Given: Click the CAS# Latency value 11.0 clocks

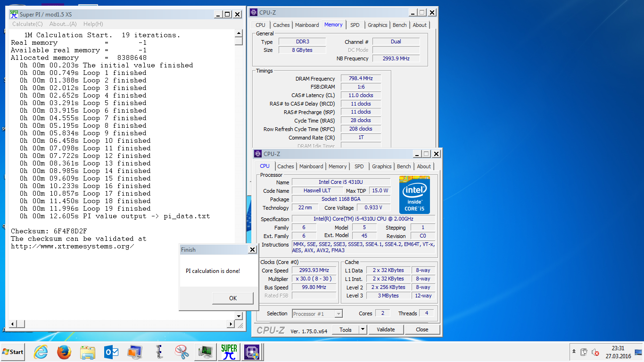Looking at the screenshot, I should [361, 95].
